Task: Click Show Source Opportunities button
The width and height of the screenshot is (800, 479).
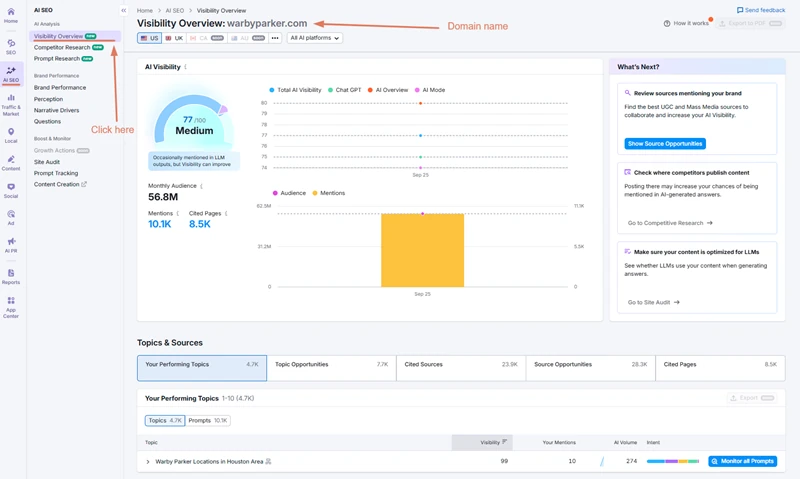Action: click(x=665, y=144)
